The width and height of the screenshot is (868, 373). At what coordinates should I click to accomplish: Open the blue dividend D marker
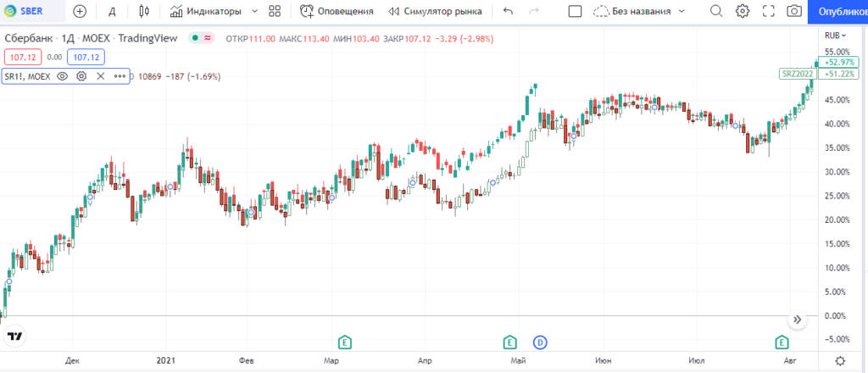click(x=540, y=342)
